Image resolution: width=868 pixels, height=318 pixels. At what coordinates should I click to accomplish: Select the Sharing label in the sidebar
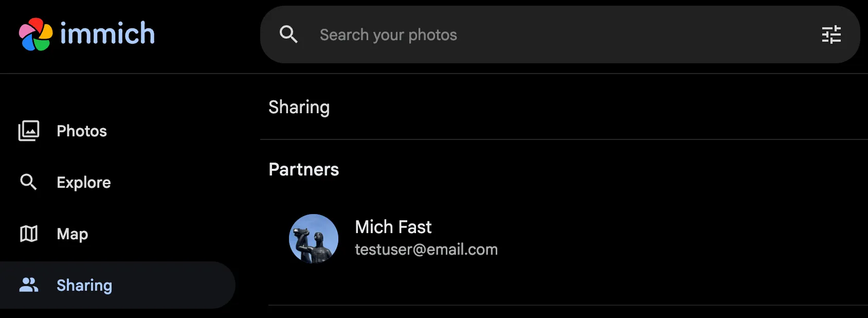[84, 286]
